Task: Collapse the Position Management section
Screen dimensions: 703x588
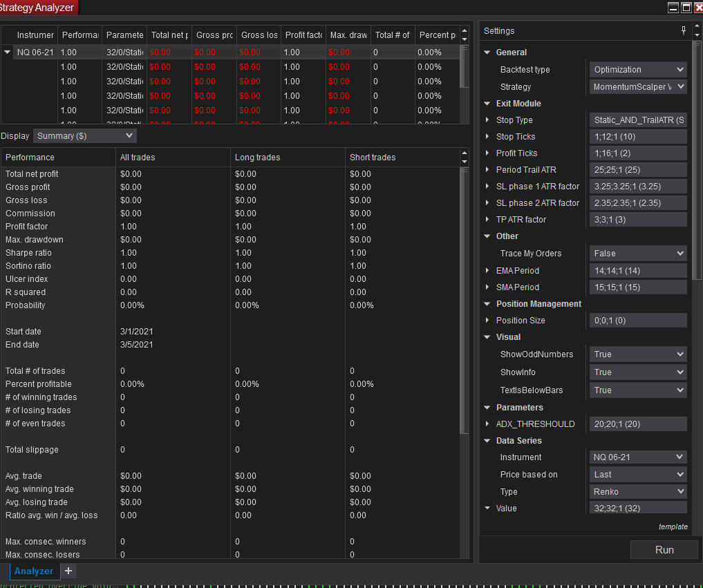Action: 487,304
